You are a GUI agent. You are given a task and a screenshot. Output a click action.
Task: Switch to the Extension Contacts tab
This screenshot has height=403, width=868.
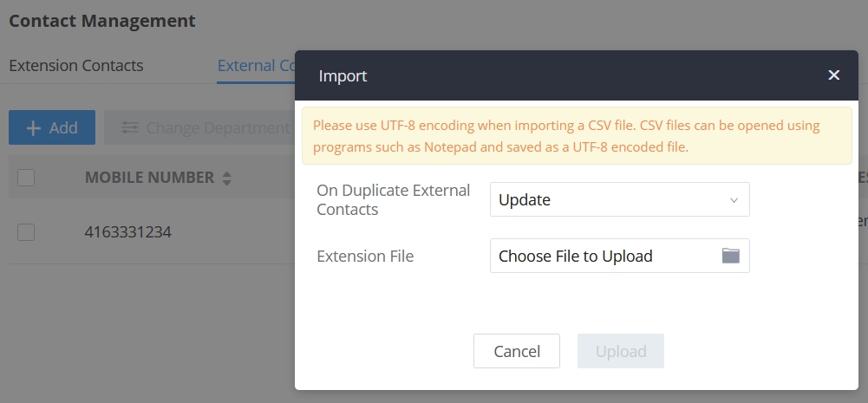pyautogui.click(x=76, y=66)
